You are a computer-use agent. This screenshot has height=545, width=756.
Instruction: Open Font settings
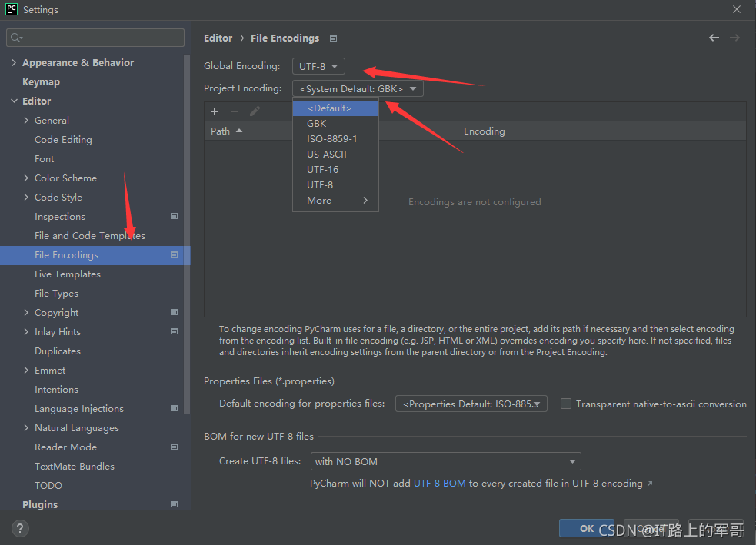tap(45, 159)
